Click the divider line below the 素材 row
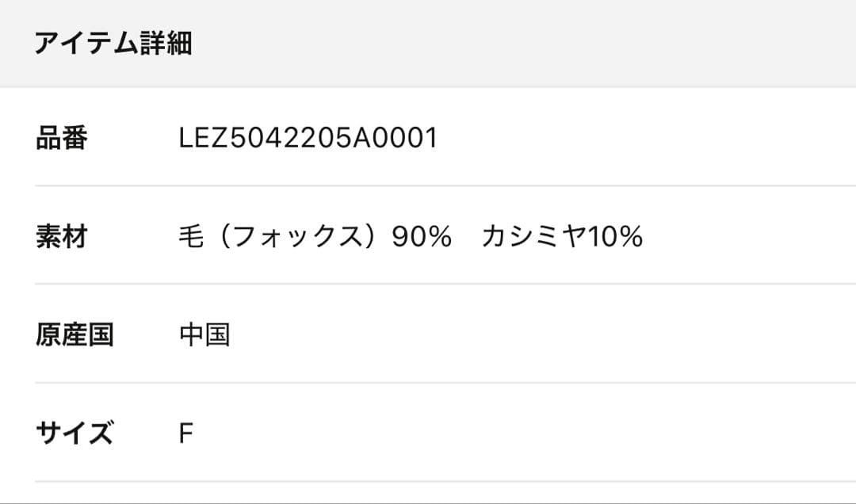 (x=444, y=284)
